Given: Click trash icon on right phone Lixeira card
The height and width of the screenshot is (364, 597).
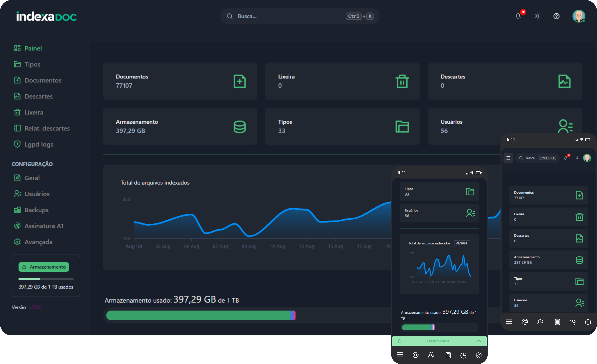Looking at the screenshot, I should [579, 217].
